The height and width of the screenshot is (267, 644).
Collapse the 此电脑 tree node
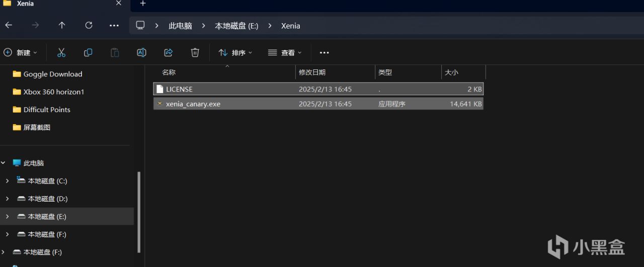tap(3, 163)
